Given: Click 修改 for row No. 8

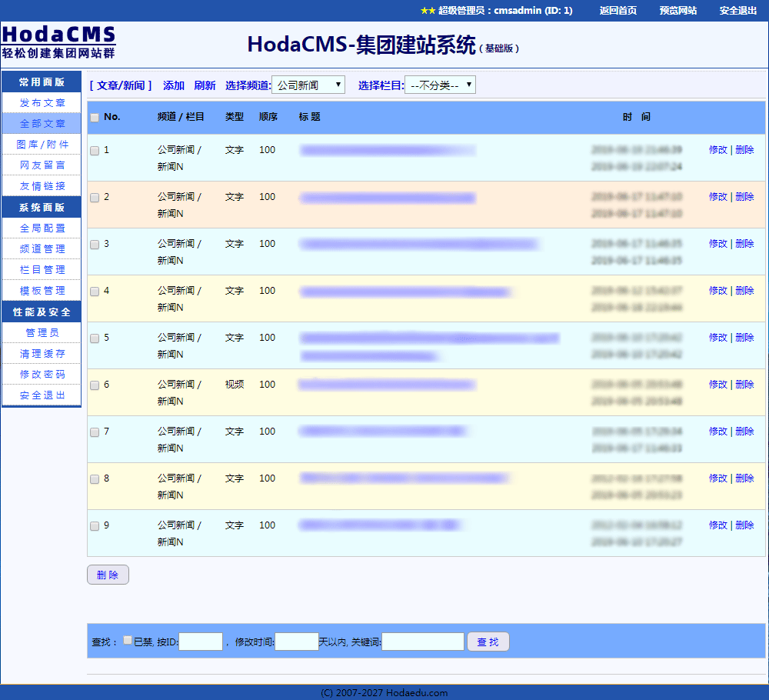Looking at the screenshot, I should click(x=718, y=478).
